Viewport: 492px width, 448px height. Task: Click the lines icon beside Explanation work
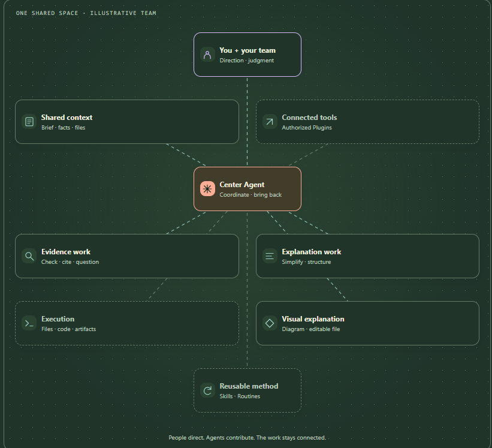(270, 256)
